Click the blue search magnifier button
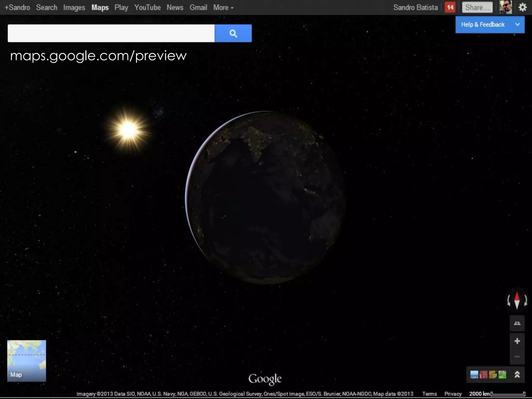 pos(233,33)
